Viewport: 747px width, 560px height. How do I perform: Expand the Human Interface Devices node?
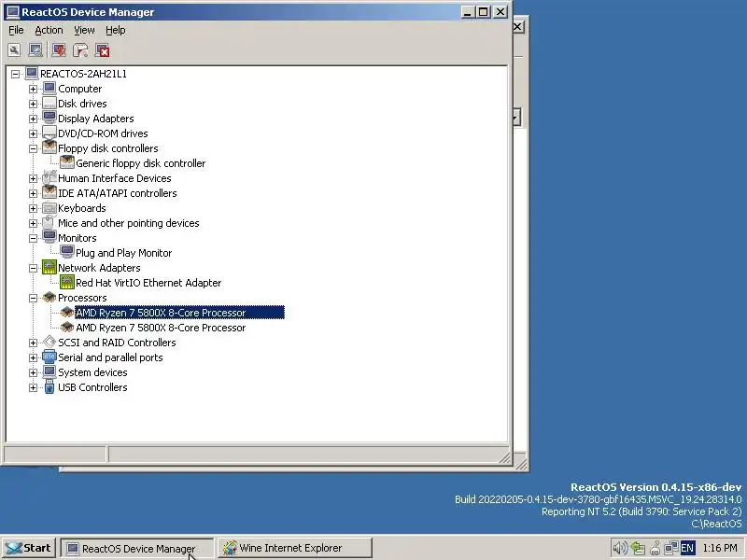(33, 178)
